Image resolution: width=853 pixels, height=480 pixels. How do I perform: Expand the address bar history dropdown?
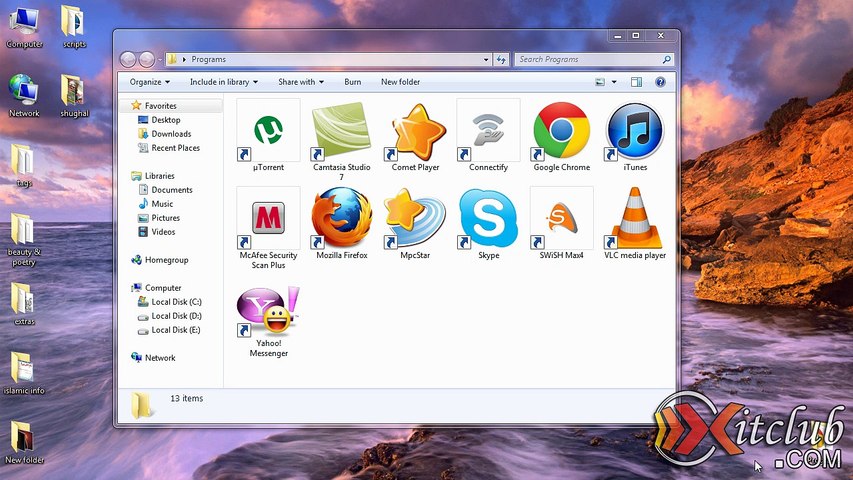[486, 59]
